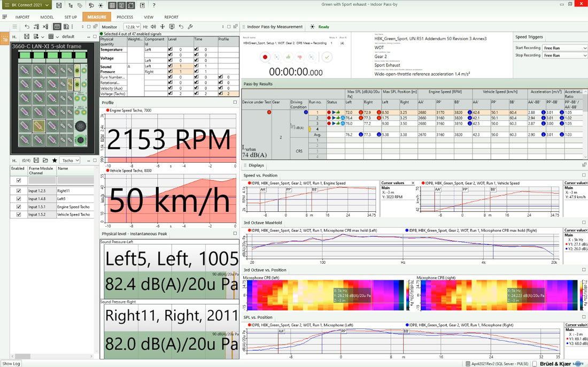Toggle the Level checkbox for Temperature
The height and width of the screenshot is (367, 588).
tap(170, 49)
